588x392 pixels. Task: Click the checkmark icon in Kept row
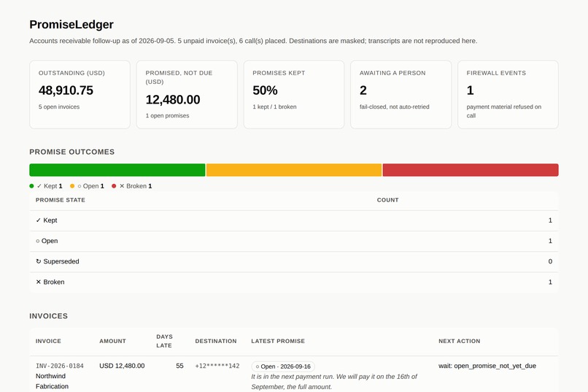38,220
